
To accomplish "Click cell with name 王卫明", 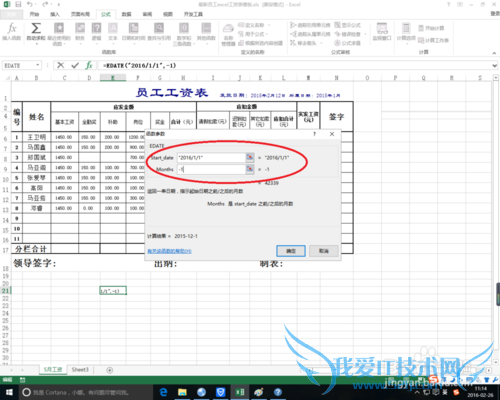I will tap(37, 137).
